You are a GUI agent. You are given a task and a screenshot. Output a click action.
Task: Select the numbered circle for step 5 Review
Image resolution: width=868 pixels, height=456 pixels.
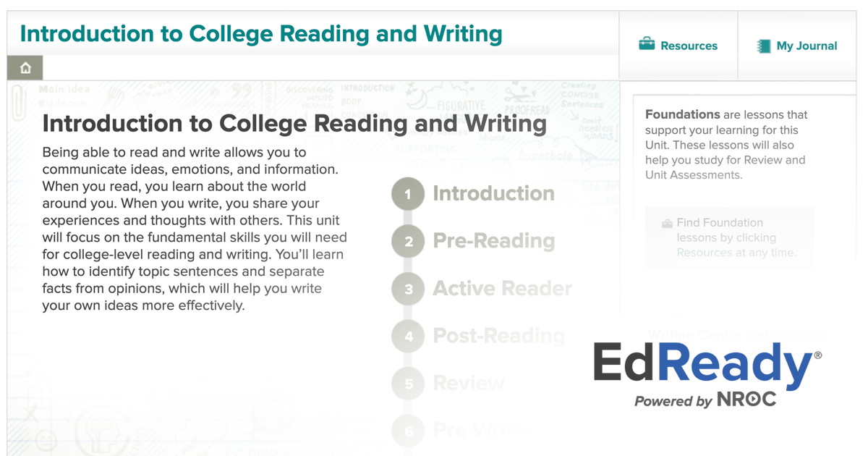(x=407, y=383)
